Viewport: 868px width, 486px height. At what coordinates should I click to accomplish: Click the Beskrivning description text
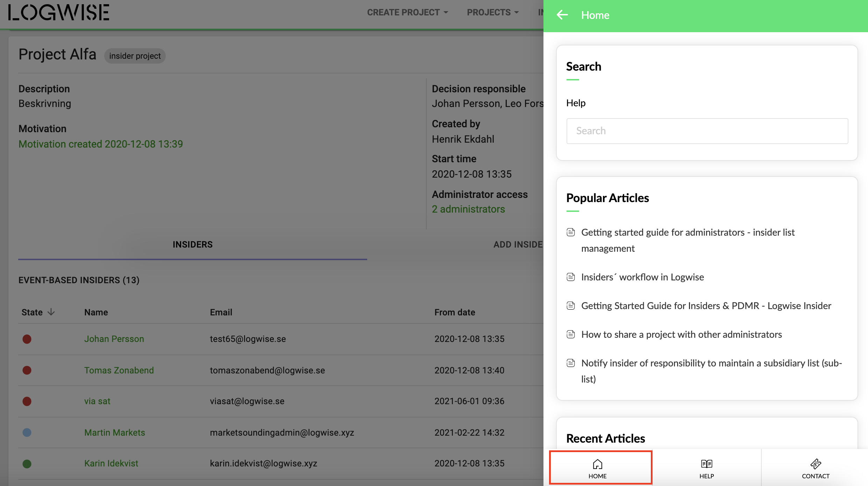click(x=45, y=103)
